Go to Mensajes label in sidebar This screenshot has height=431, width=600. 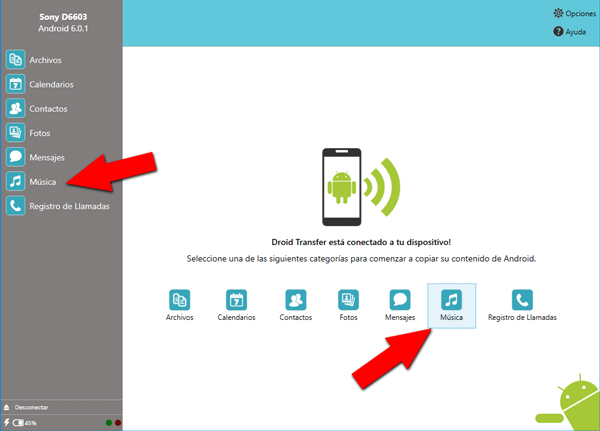click(47, 158)
